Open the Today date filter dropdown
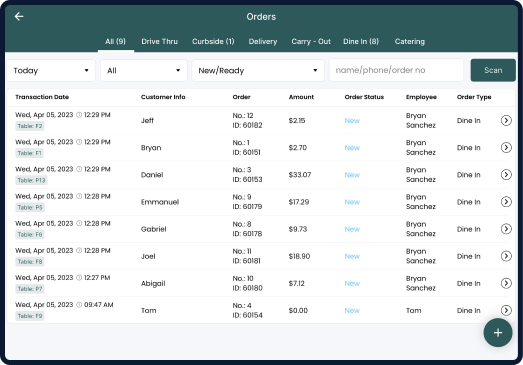The height and width of the screenshot is (365, 523). coord(51,70)
